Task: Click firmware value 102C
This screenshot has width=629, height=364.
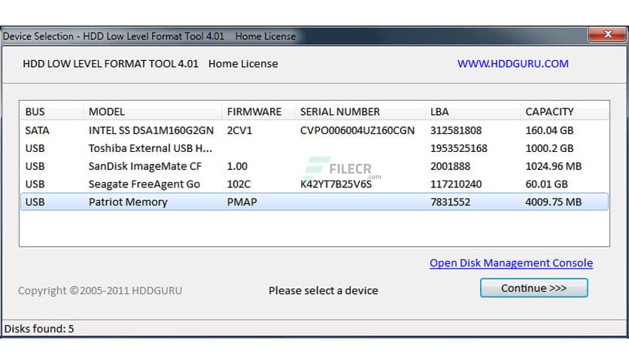Action: pos(239,184)
